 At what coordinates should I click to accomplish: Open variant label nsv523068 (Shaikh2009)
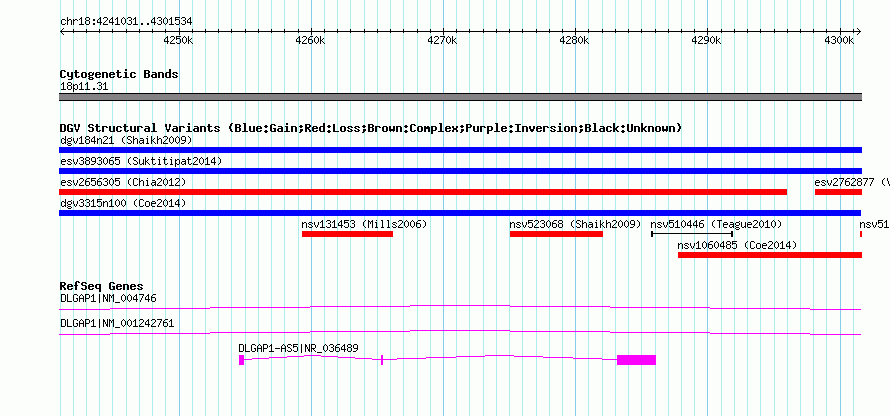pos(576,224)
